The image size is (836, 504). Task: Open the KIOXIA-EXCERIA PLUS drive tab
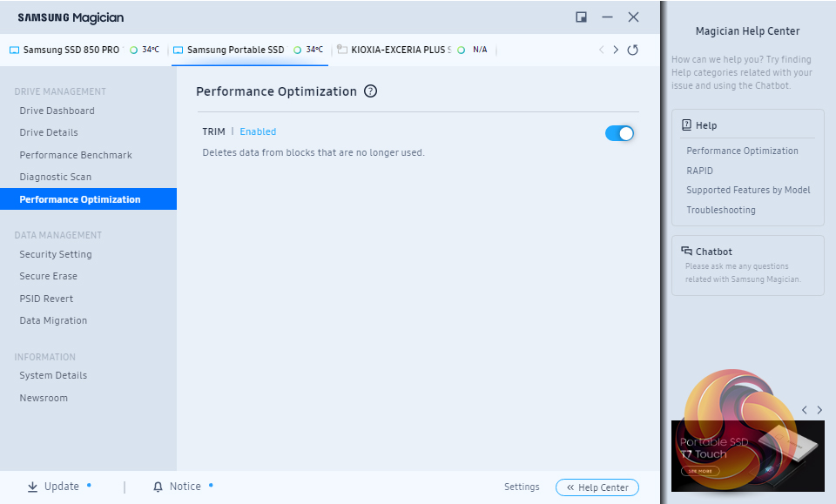click(413, 50)
